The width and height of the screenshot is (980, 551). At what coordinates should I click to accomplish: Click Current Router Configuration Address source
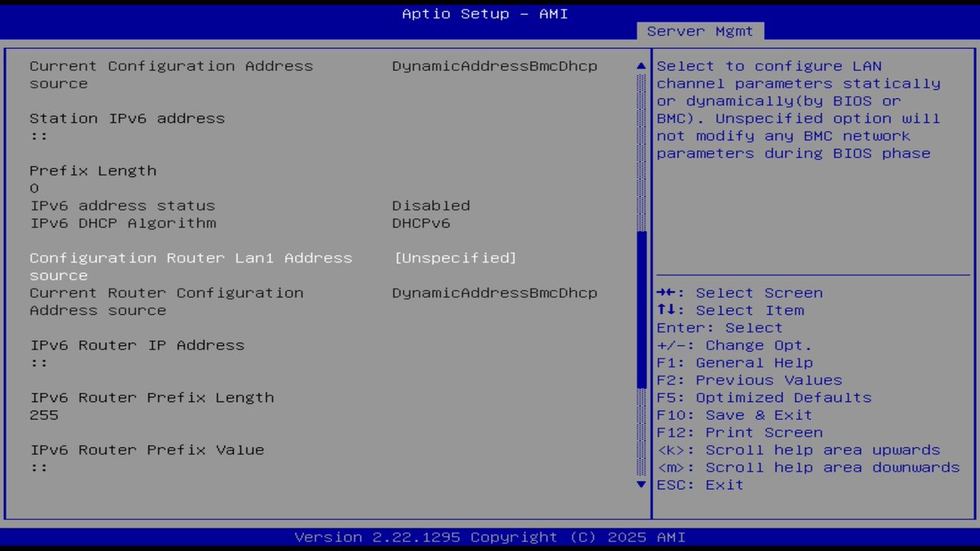coord(166,292)
